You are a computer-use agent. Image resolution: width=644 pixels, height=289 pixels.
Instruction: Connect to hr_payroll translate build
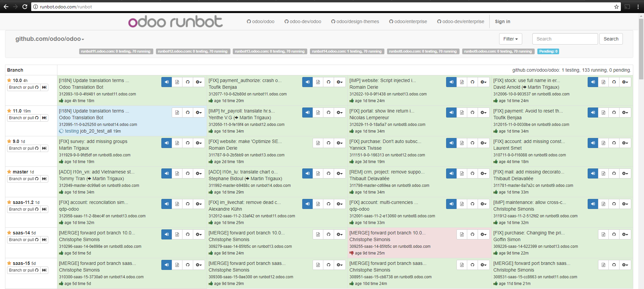point(308,113)
